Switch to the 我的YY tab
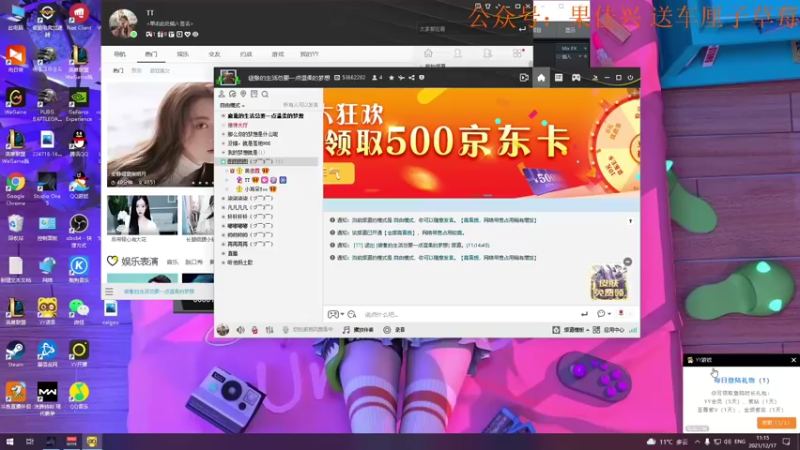 click(x=309, y=54)
